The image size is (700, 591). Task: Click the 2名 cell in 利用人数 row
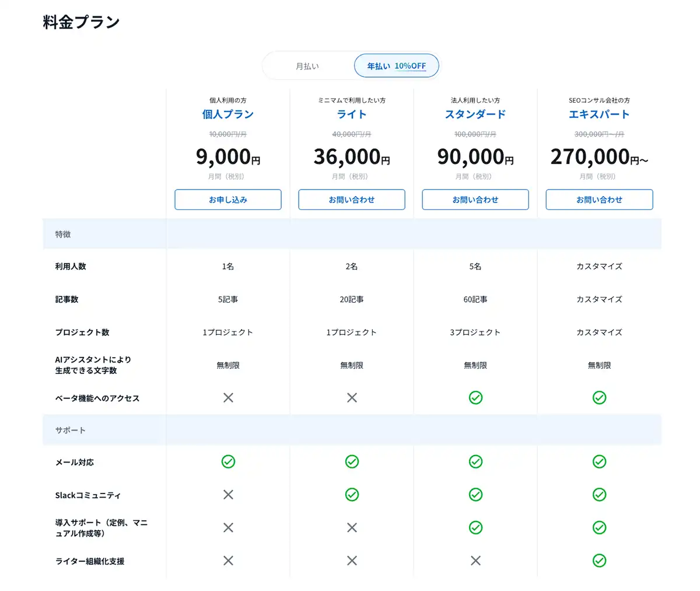pos(352,266)
